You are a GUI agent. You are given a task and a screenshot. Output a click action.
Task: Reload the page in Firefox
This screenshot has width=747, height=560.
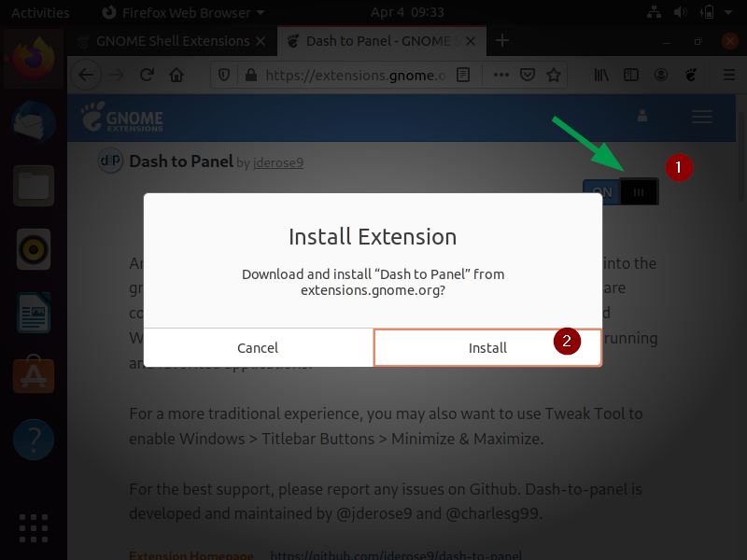147,75
